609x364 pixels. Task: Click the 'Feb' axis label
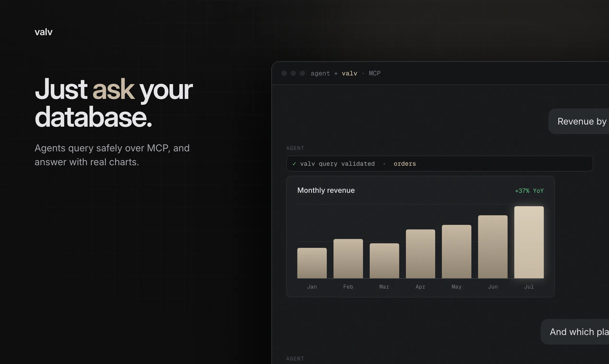click(x=348, y=287)
